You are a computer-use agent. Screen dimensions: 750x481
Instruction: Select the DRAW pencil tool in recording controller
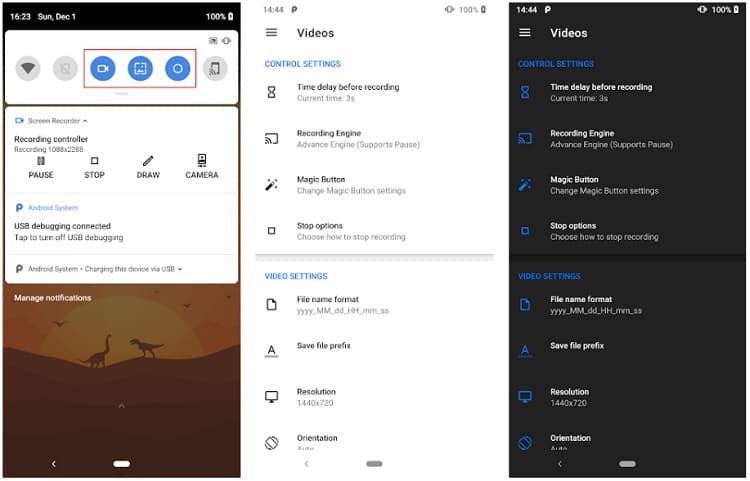pyautogui.click(x=148, y=167)
